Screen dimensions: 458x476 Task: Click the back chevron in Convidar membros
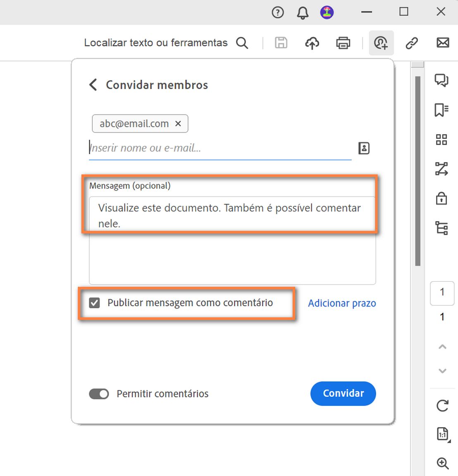[x=93, y=85]
